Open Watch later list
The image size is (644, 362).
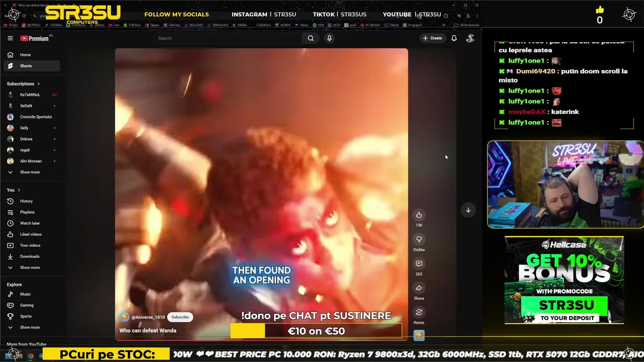click(32, 223)
